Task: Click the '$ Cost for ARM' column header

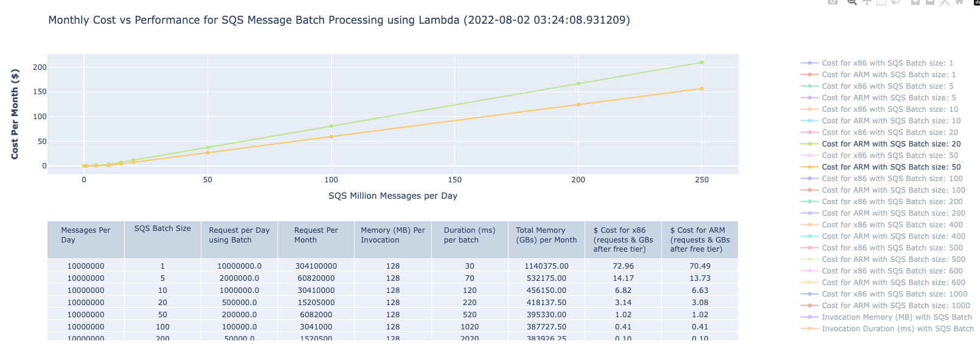Action: click(x=700, y=239)
